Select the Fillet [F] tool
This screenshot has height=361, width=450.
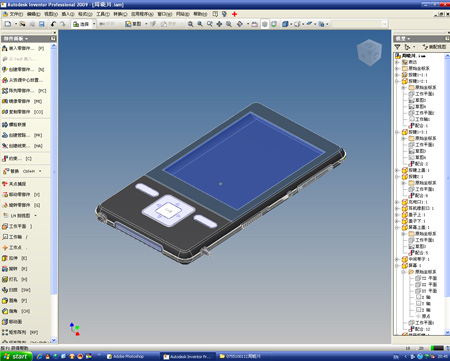15,301
